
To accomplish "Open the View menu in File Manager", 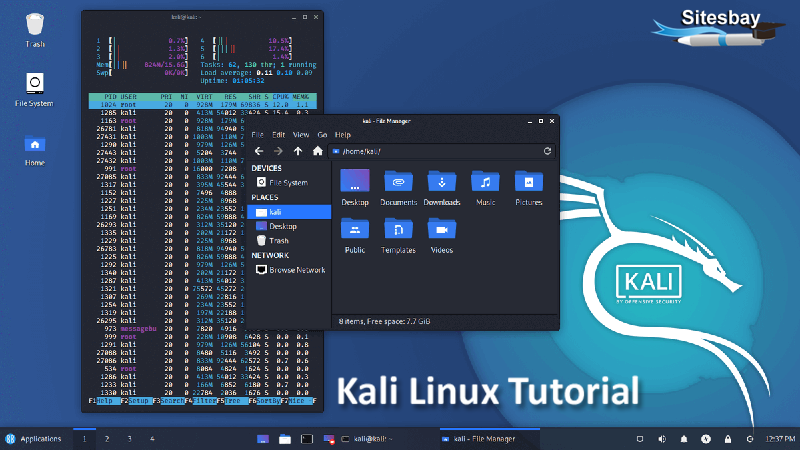I will click(301, 135).
